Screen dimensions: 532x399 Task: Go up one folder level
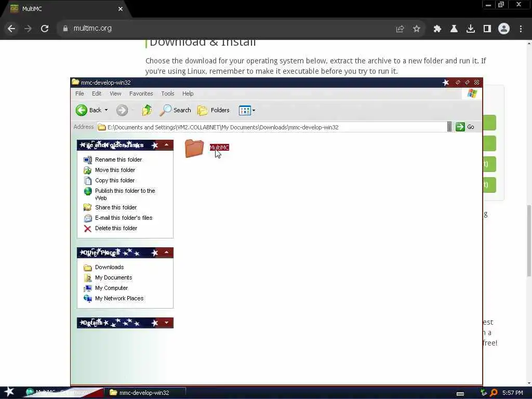coord(147,110)
